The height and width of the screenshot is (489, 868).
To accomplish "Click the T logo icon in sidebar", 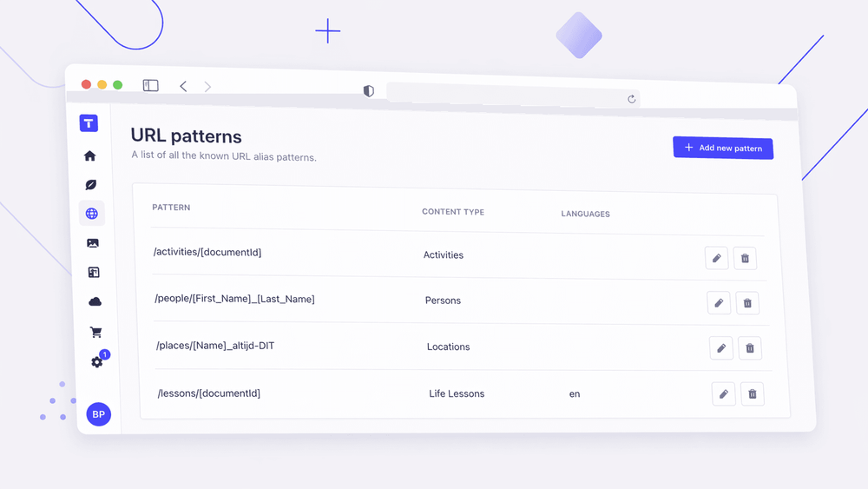I will click(89, 123).
